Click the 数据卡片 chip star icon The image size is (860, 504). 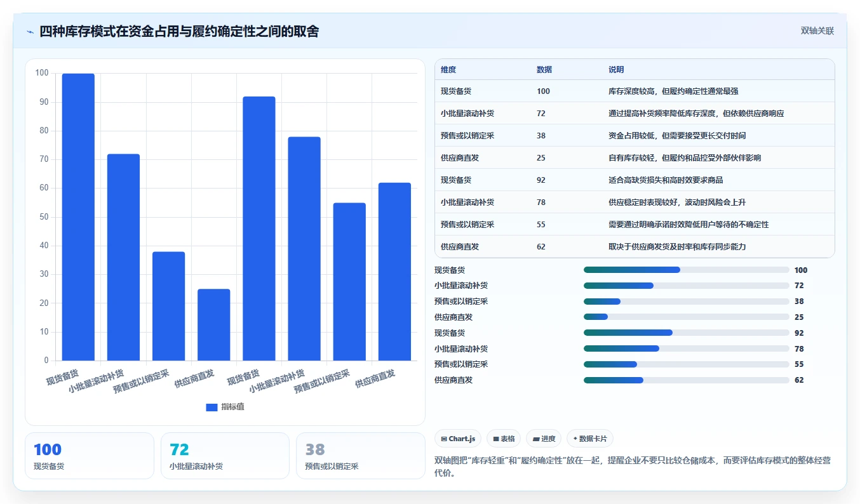[x=575, y=439]
